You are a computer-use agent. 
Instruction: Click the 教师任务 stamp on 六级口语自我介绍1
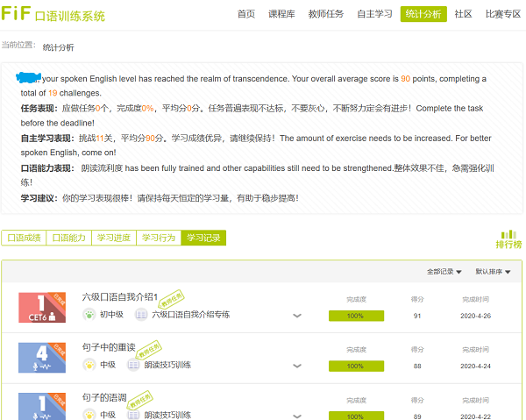point(172,299)
